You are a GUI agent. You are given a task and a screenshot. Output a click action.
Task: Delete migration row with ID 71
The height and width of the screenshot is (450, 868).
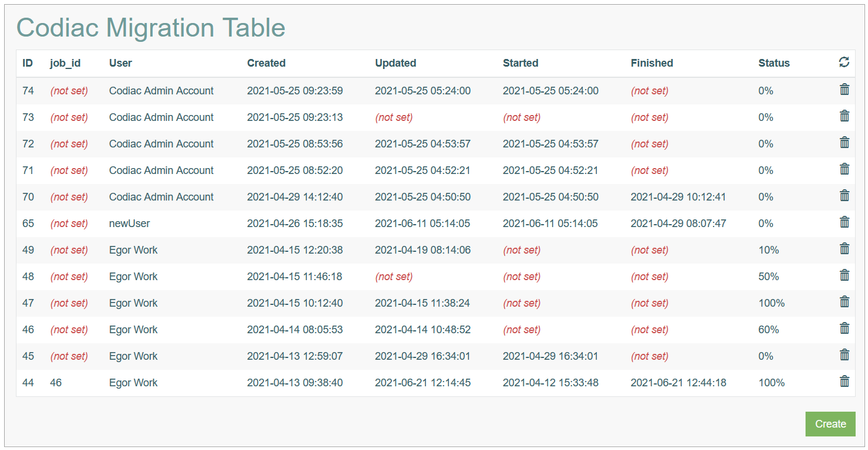[844, 169]
